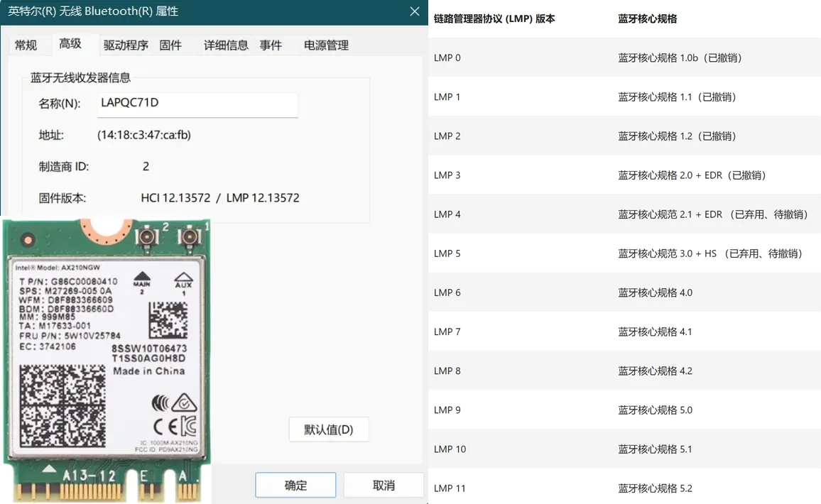Click the LMP 2 row label
821x504 pixels.
tap(447, 136)
